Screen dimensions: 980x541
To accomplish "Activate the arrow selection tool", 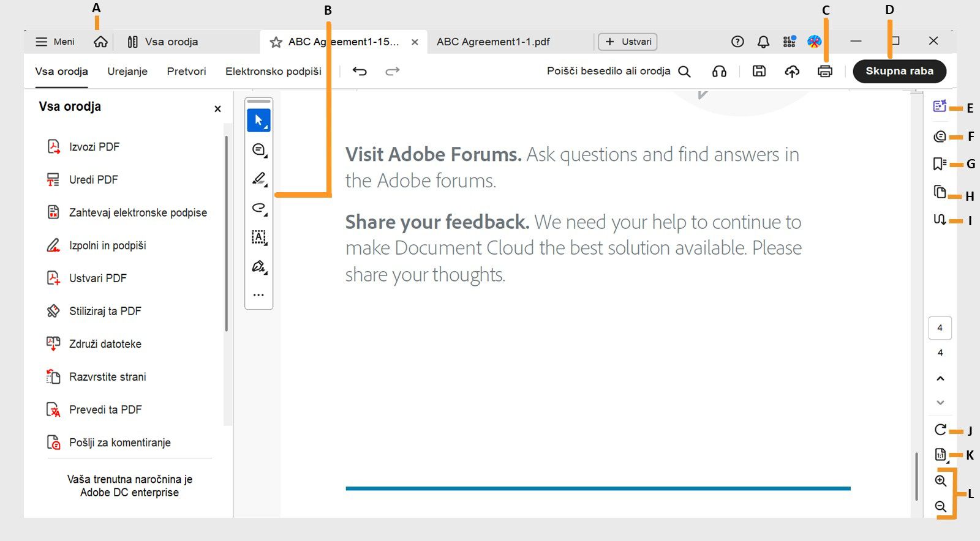I will click(x=259, y=121).
